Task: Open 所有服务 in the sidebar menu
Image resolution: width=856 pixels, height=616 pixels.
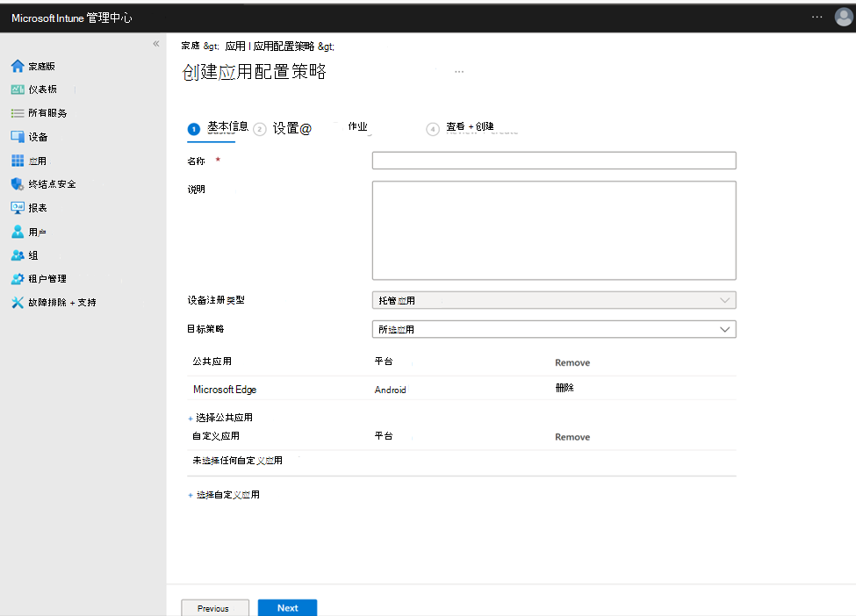Action: [x=47, y=113]
